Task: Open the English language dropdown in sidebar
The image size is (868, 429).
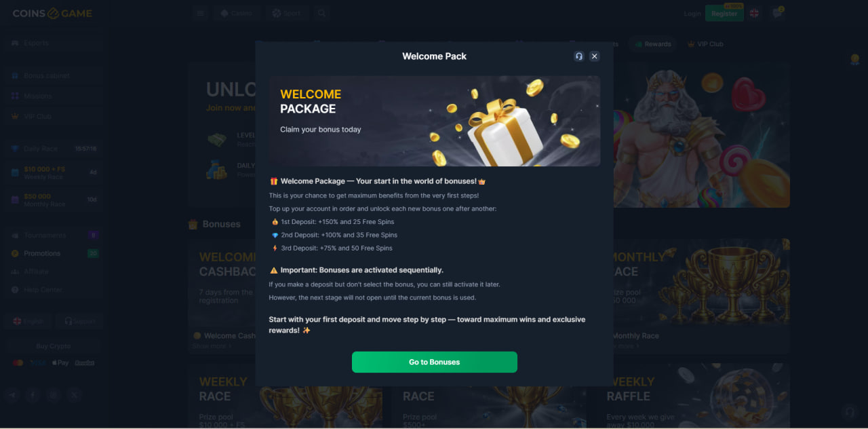Action: [28, 321]
